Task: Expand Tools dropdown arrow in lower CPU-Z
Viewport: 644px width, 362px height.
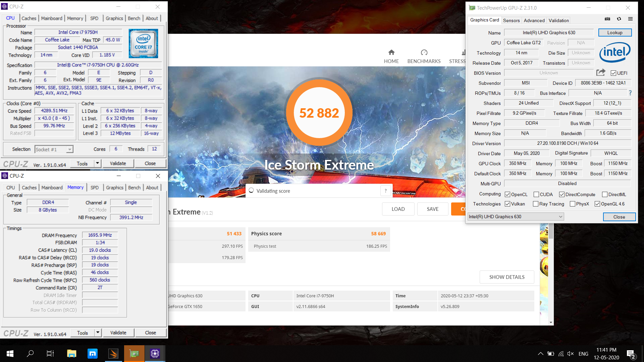Action: click(98, 333)
